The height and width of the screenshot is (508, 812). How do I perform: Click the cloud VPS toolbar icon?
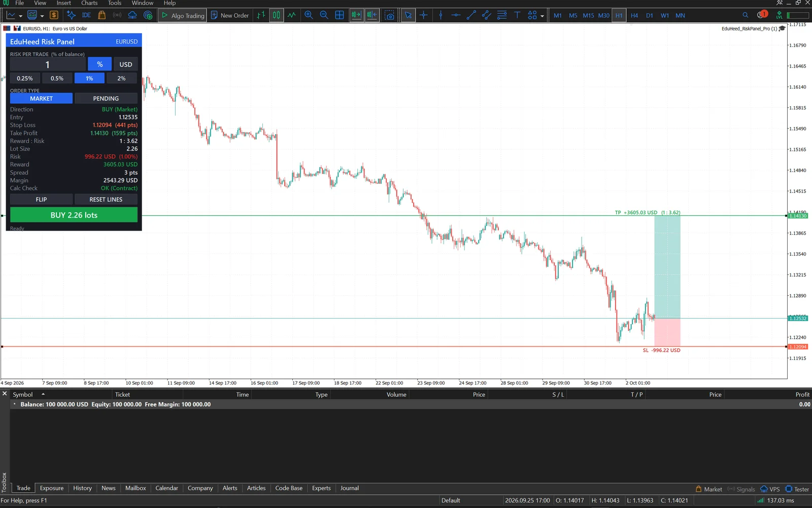click(x=132, y=15)
